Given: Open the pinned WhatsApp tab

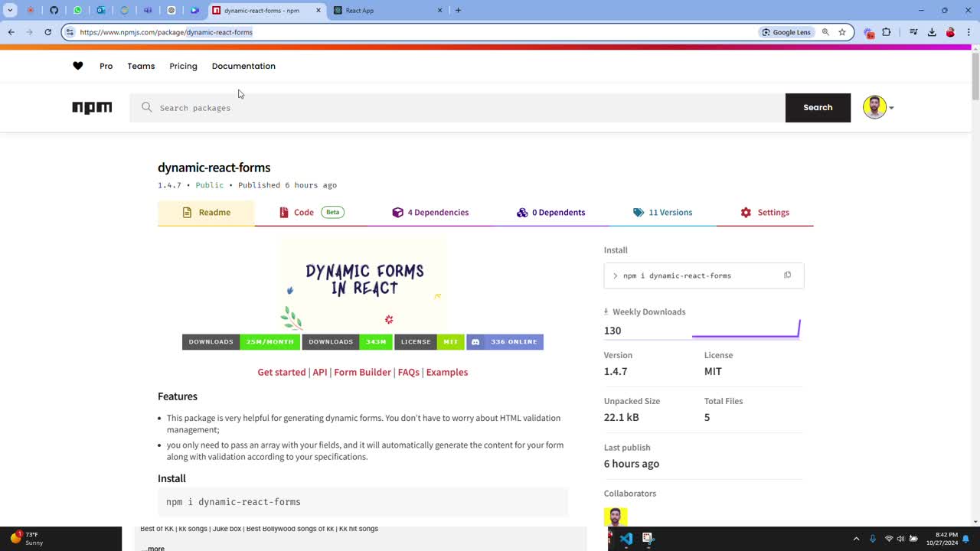Looking at the screenshot, I should pyautogui.click(x=77, y=10).
